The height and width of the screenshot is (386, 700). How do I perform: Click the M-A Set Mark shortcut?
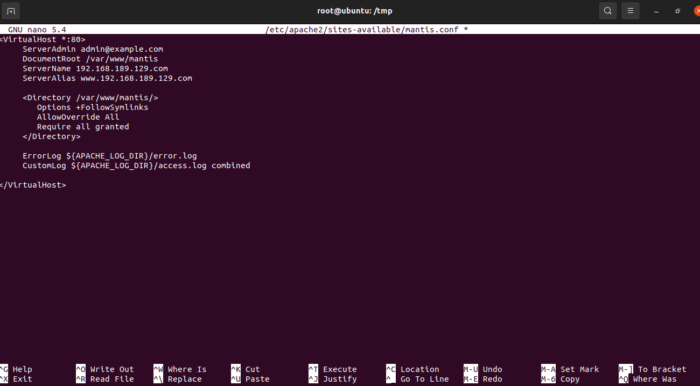click(x=570, y=369)
